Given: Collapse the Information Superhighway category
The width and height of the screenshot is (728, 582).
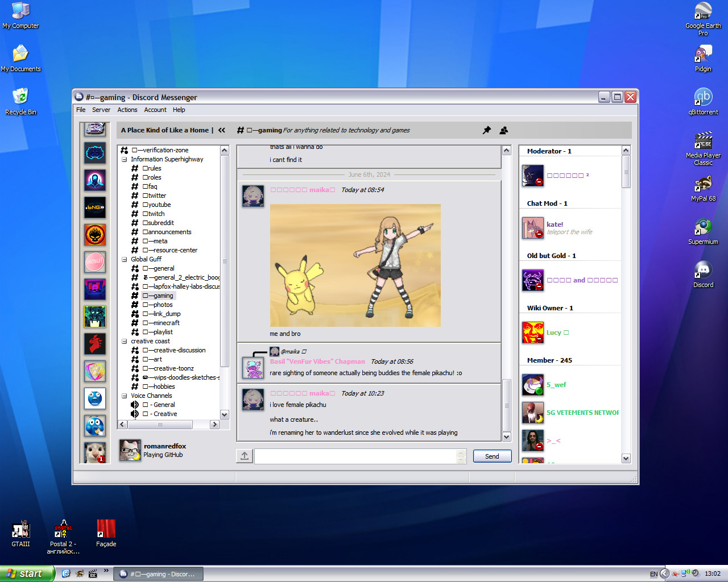Looking at the screenshot, I should (x=124, y=160).
